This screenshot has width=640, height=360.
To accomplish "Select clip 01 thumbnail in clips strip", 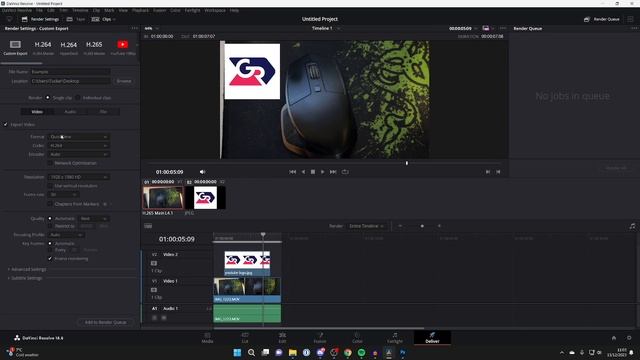I will click(163, 198).
